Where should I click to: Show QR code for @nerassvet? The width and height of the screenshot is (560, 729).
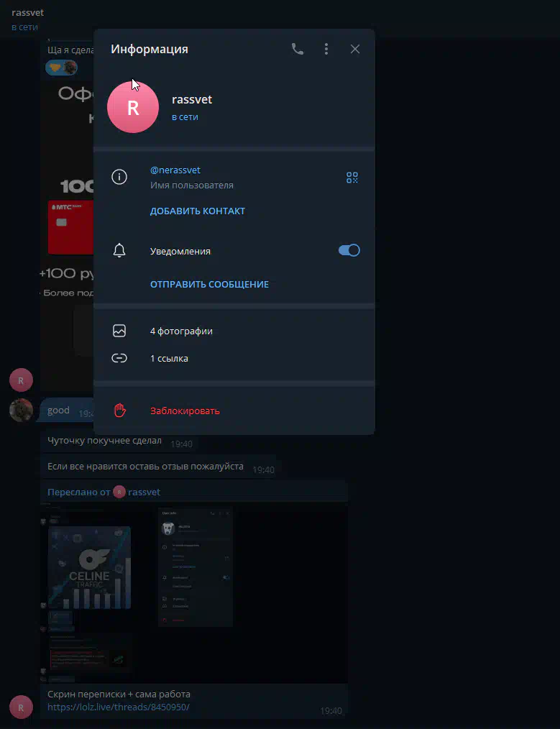pyautogui.click(x=352, y=178)
